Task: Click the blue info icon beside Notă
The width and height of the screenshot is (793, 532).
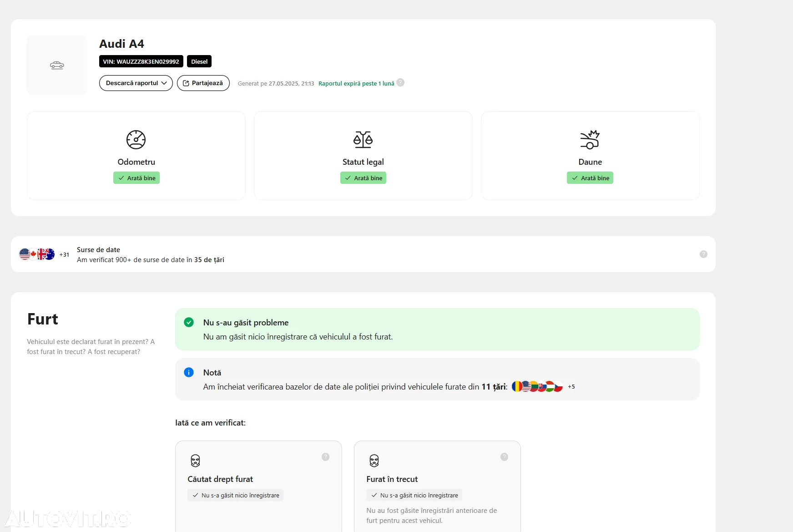Action: (x=189, y=372)
